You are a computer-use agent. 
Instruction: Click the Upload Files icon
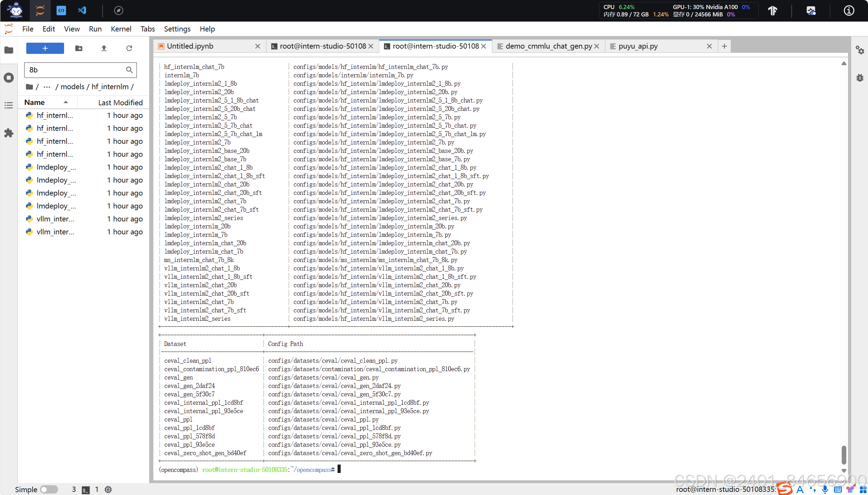coord(104,48)
